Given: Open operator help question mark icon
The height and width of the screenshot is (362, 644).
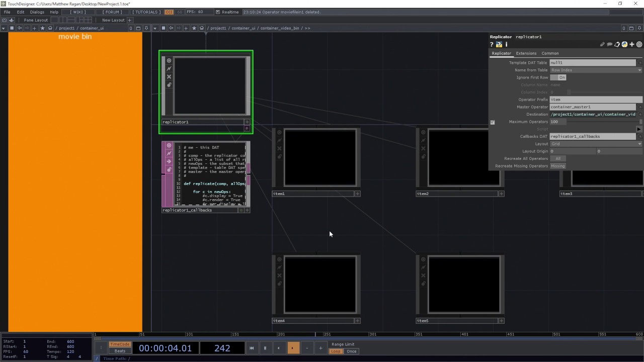Looking at the screenshot, I should pyautogui.click(x=492, y=45).
